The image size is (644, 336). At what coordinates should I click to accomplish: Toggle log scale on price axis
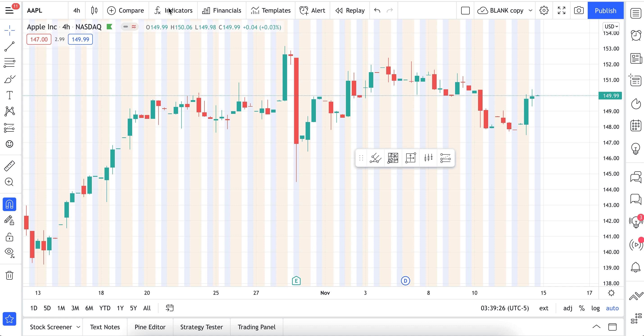[x=595, y=308]
